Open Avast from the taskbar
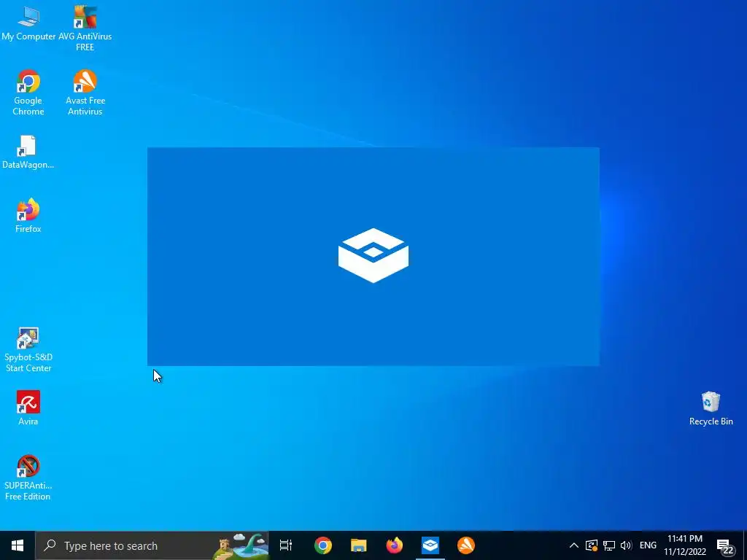 [466, 545]
